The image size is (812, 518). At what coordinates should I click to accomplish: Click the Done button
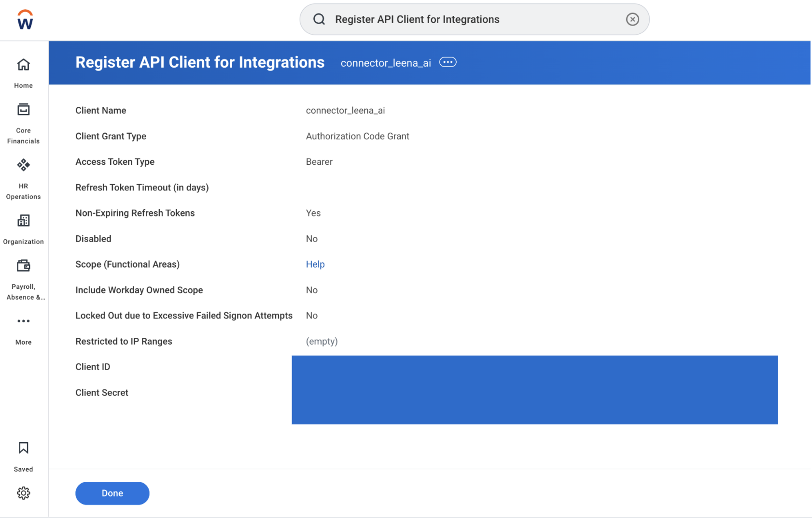(112, 493)
